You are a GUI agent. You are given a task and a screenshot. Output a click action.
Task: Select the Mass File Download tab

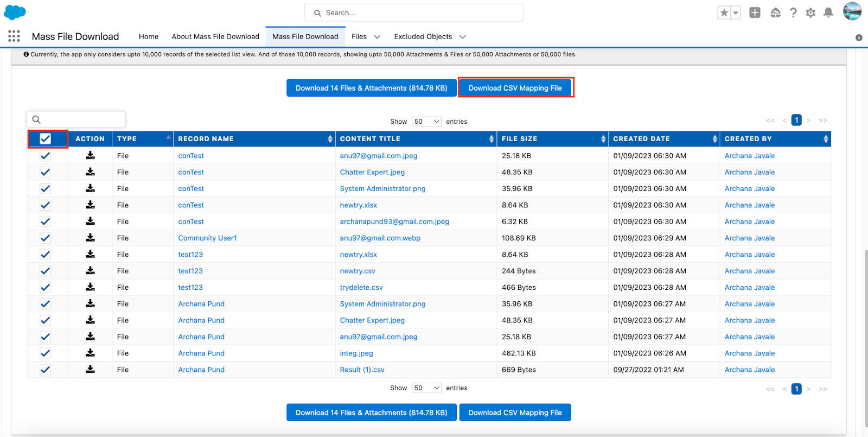[305, 36]
